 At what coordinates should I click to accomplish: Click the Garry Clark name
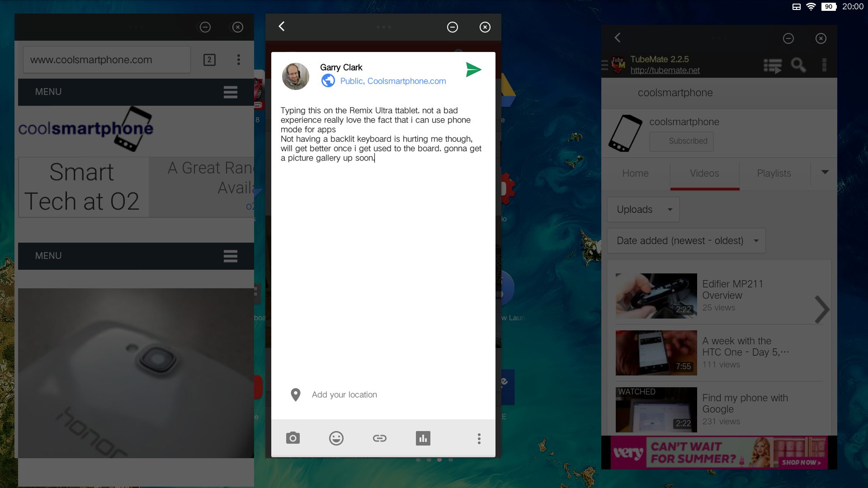(x=341, y=67)
